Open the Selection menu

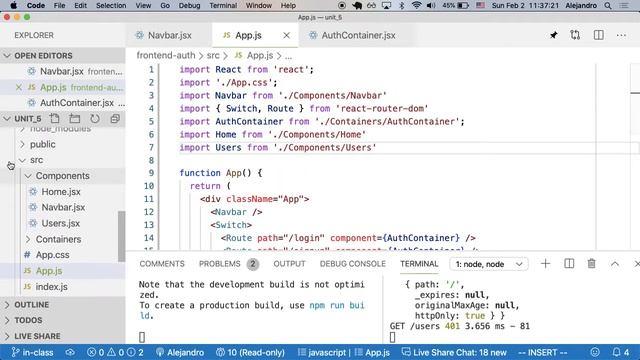click(x=111, y=6)
